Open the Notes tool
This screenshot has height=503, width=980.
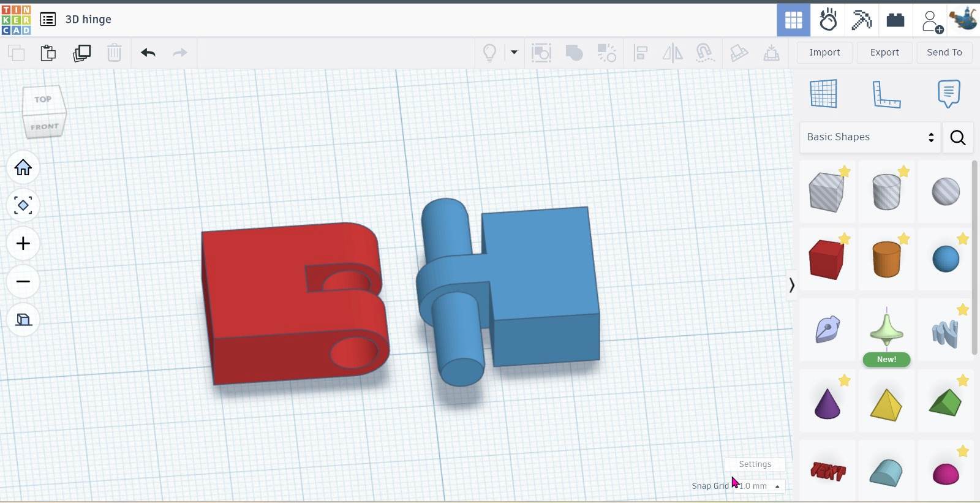pos(949,94)
